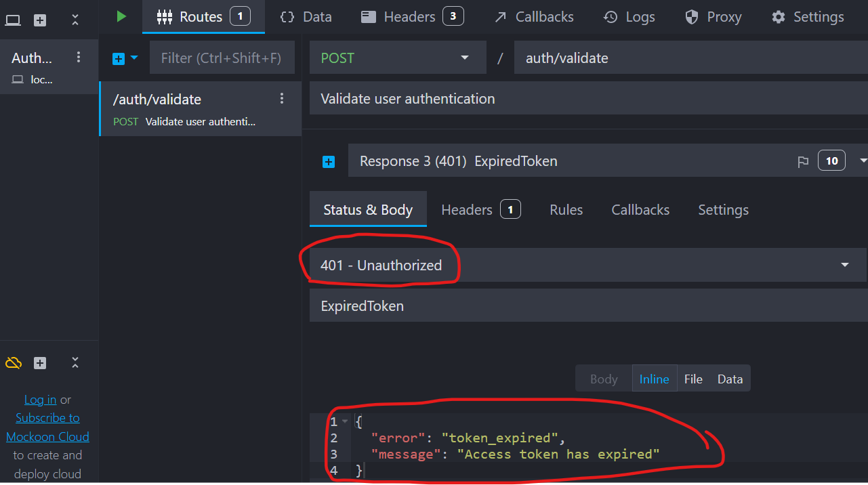Collapse the cloud section using the lower chevrons
868x485 pixels.
tap(75, 363)
